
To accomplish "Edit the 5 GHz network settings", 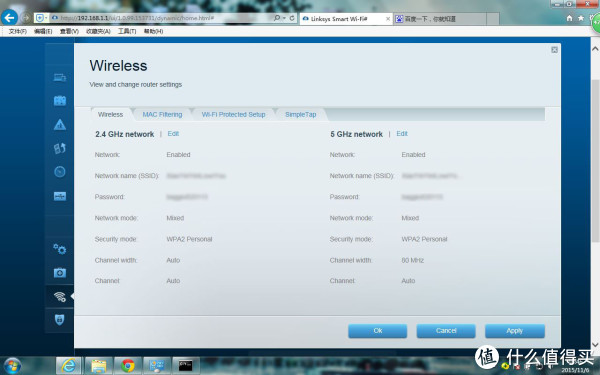I will coord(402,134).
